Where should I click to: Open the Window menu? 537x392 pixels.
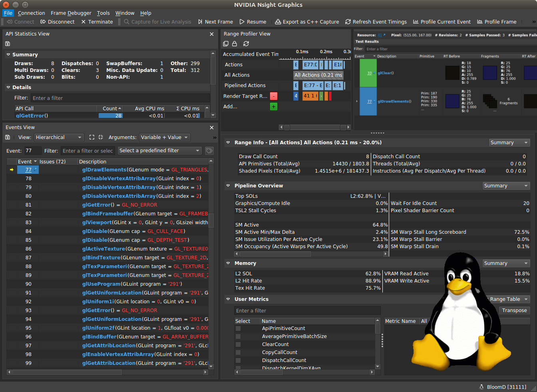coord(125,13)
